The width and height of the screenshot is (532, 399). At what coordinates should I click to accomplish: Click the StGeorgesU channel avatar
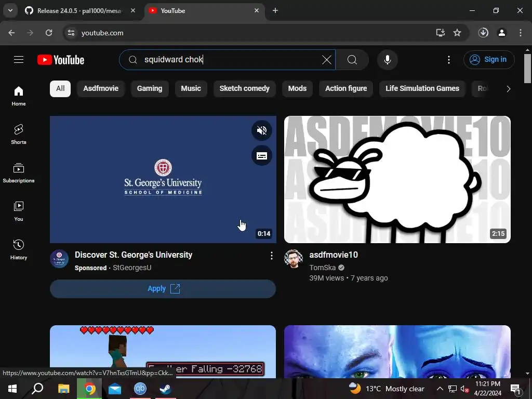pos(59,259)
